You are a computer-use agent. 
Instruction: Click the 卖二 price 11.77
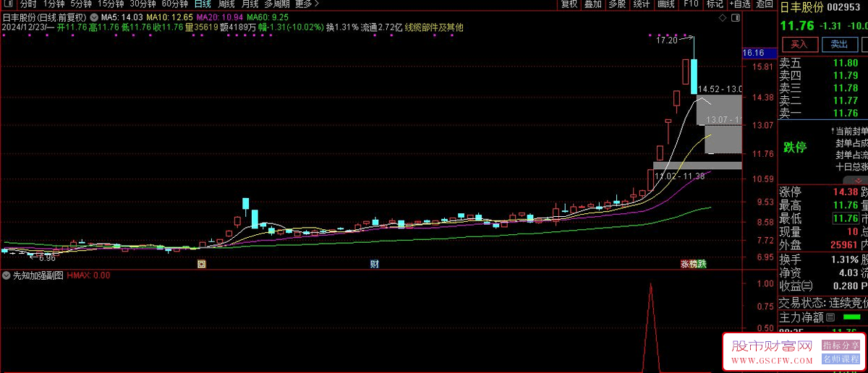click(x=845, y=100)
